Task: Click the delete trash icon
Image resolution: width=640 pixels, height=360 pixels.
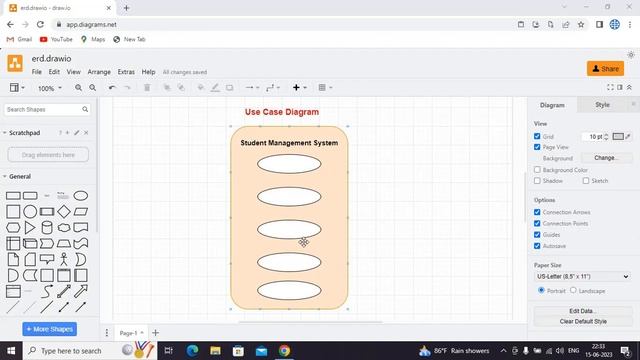Action: point(147,88)
